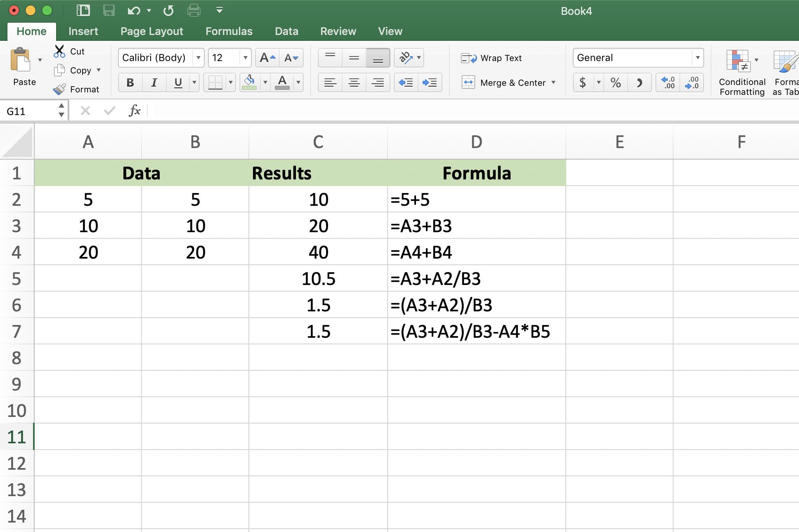Select the Home tab in ribbon
This screenshot has height=532, width=799.
click(32, 31)
